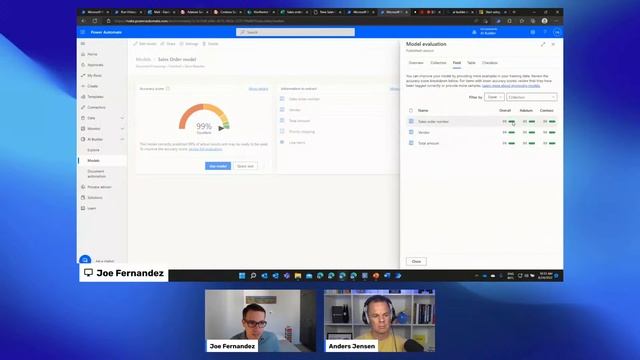Collapse the left navigation with hamburger icon

[x=83, y=44]
